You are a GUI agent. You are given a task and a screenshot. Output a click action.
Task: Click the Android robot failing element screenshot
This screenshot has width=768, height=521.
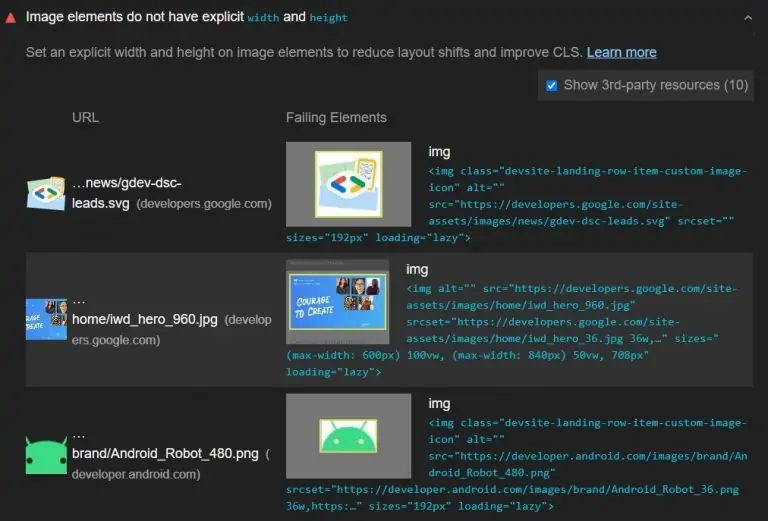348,436
